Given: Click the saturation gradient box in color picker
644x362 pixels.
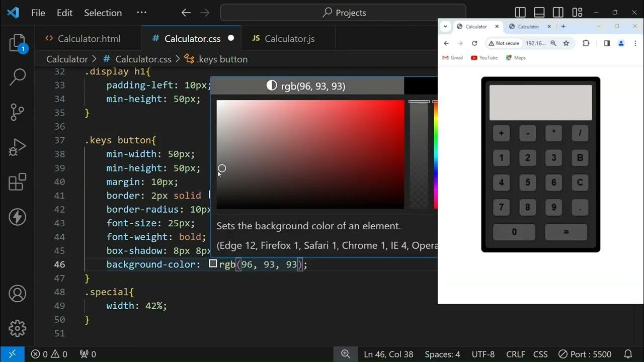Looking at the screenshot, I should tap(310, 154).
